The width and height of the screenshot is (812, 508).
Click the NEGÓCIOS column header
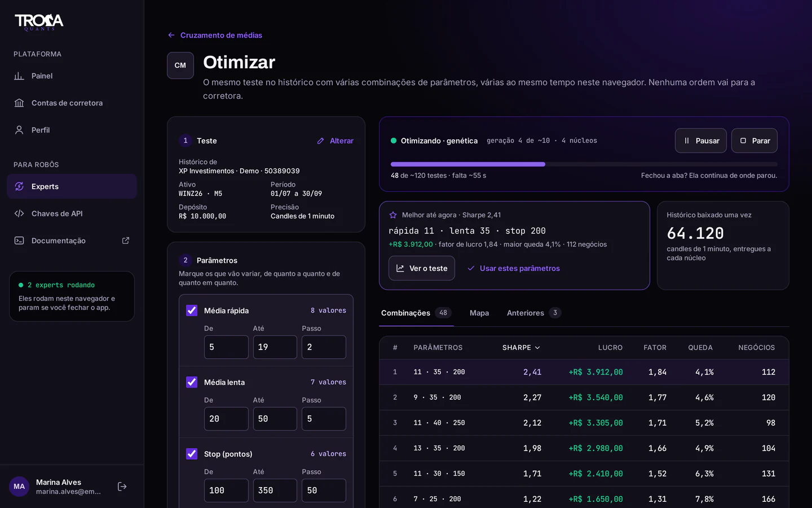[757, 348]
